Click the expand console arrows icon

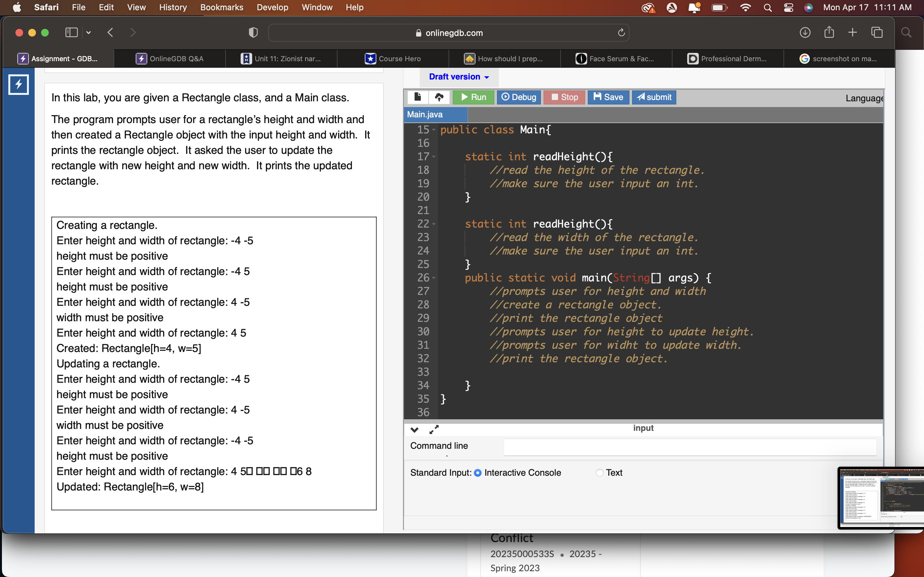coord(434,430)
